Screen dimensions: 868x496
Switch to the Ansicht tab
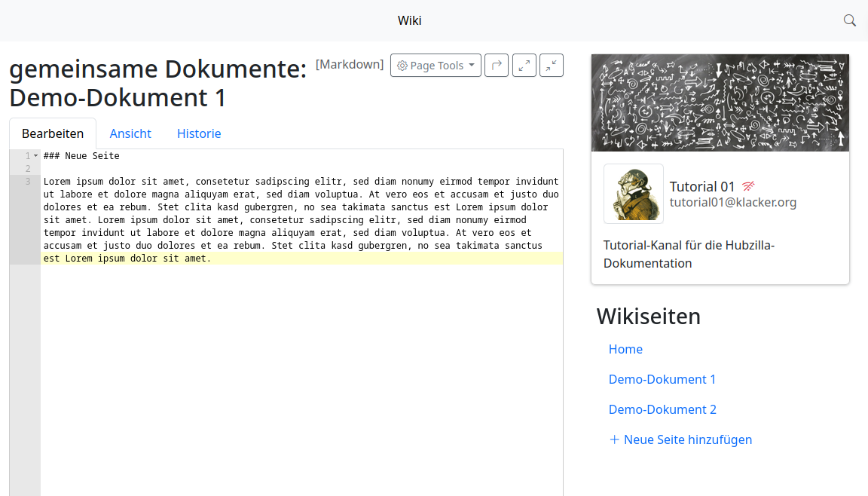point(130,133)
